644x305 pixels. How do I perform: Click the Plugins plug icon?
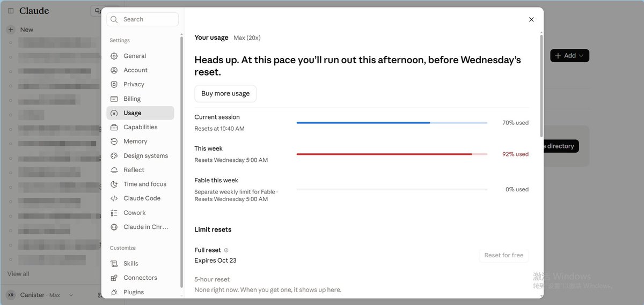coord(114,292)
